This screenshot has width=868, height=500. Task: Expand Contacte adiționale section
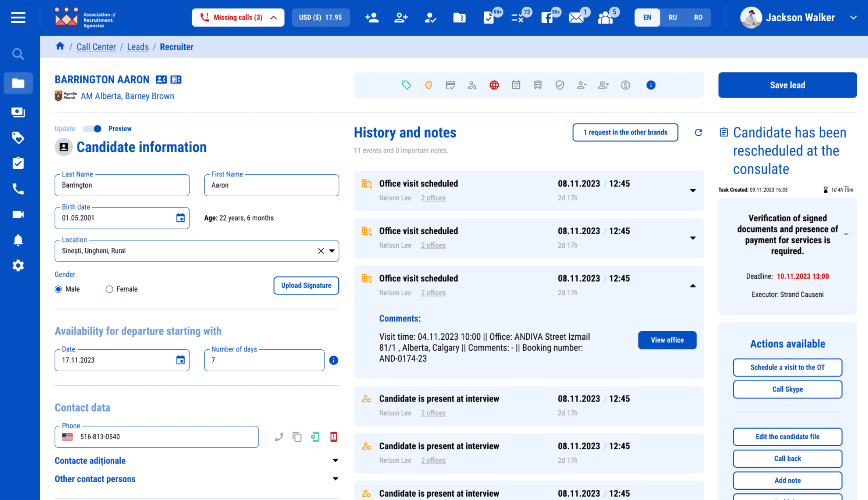pos(335,461)
